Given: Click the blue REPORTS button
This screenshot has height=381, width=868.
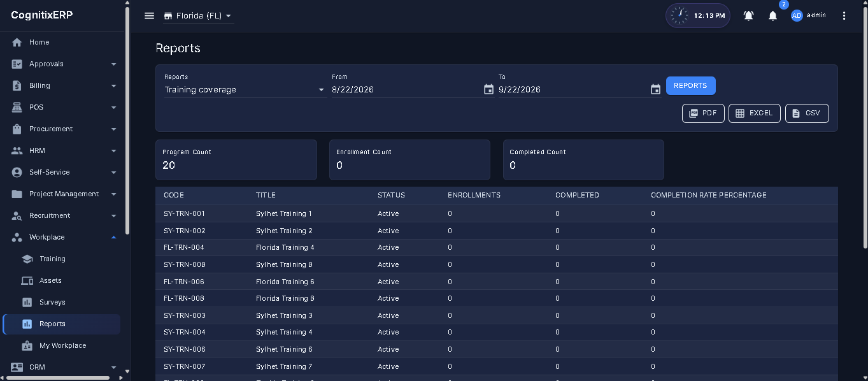Looking at the screenshot, I should (x=690, y=85).
